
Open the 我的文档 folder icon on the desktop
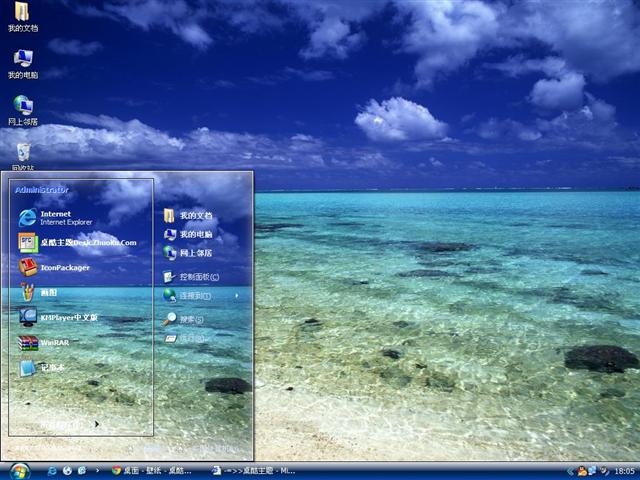23,16
